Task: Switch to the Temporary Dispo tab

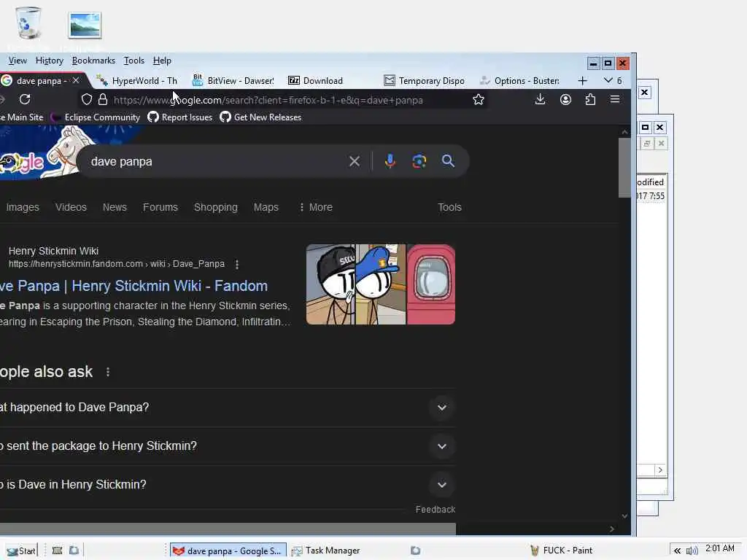Action: [425, 81]
